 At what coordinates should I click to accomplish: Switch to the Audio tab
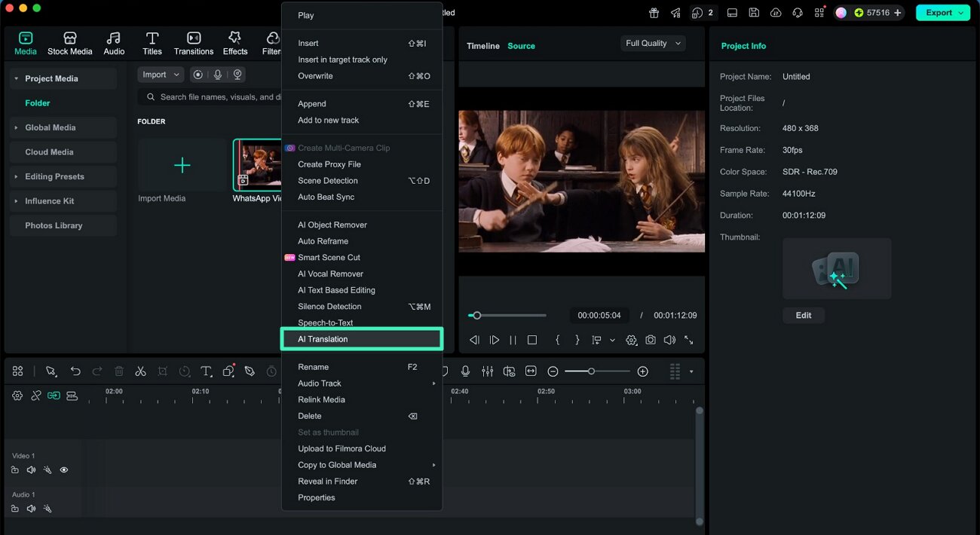coord(114,43)
